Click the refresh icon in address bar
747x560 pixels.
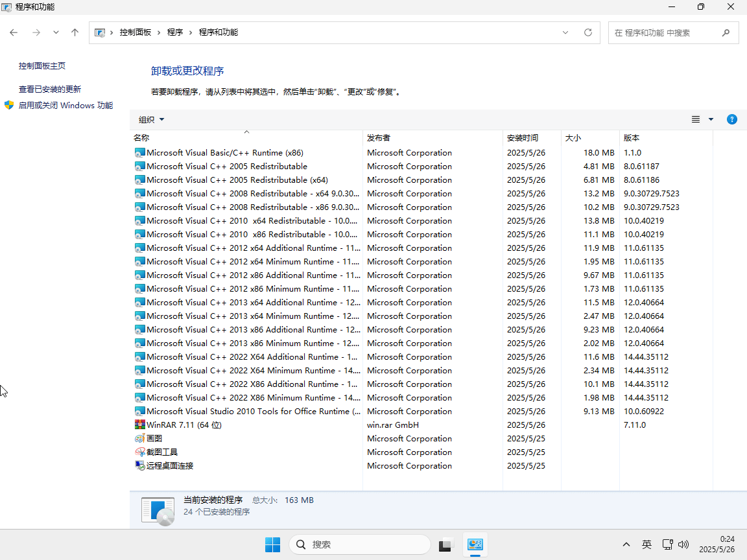pyautogui.click(x=588, y=32)
